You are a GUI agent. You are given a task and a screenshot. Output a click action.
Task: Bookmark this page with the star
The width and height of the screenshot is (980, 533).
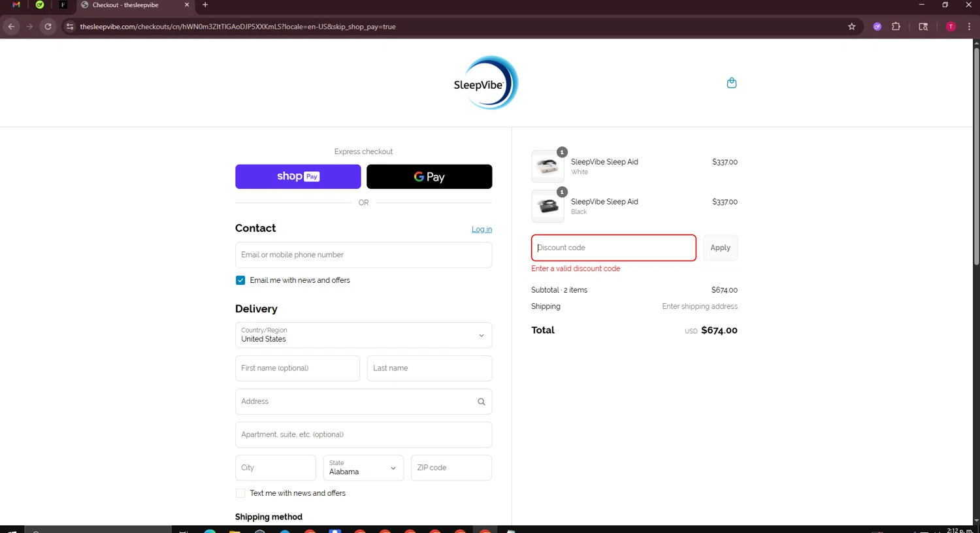click(852, 27)
